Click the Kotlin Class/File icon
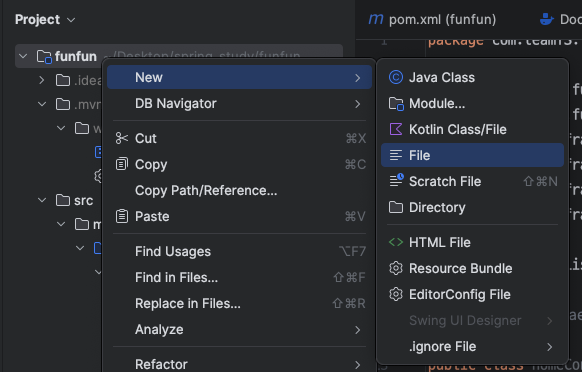Viewport: 582px width, 372px height. pyautogui.click(x=396, y=129)
